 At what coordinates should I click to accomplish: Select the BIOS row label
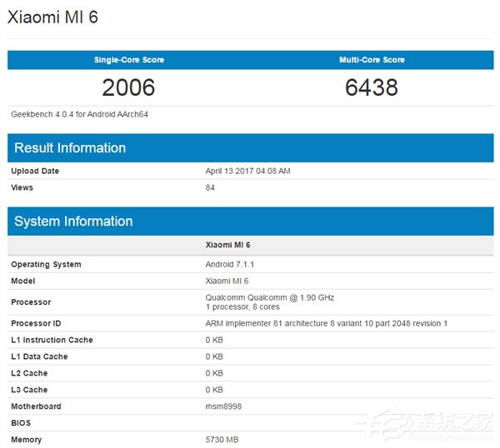coord(21,423)
